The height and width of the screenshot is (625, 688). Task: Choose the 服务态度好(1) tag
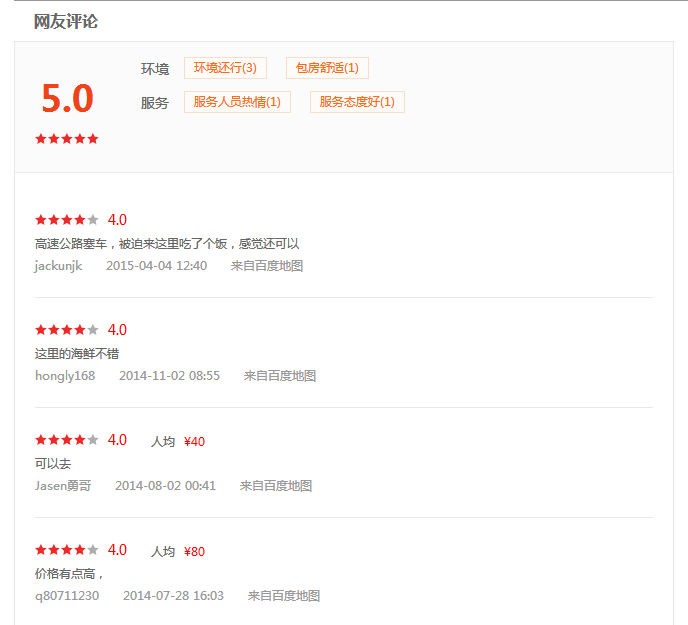[x=357, y=102]
